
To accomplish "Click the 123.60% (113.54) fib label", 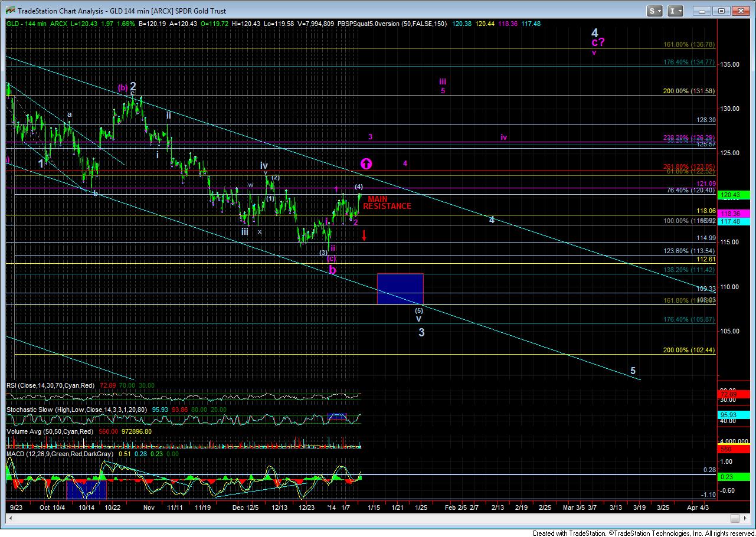I will tap(690, 251).
